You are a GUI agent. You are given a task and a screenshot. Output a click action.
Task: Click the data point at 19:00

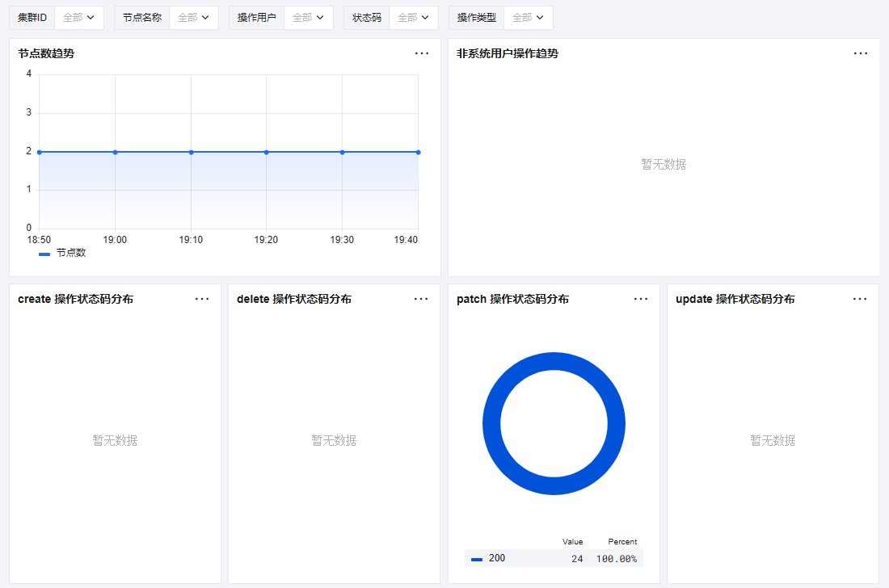pos(116,152)
